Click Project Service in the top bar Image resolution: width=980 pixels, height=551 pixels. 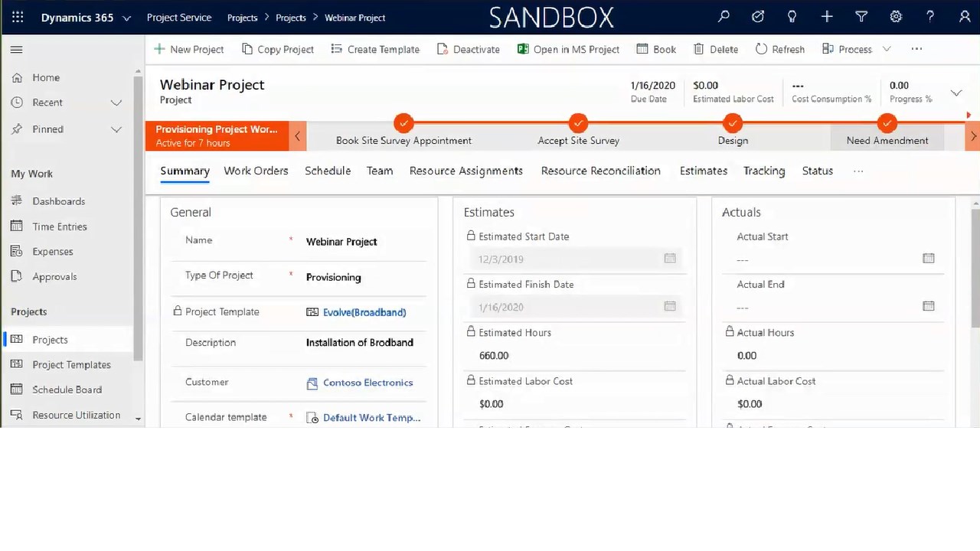[x=179, y=17]
